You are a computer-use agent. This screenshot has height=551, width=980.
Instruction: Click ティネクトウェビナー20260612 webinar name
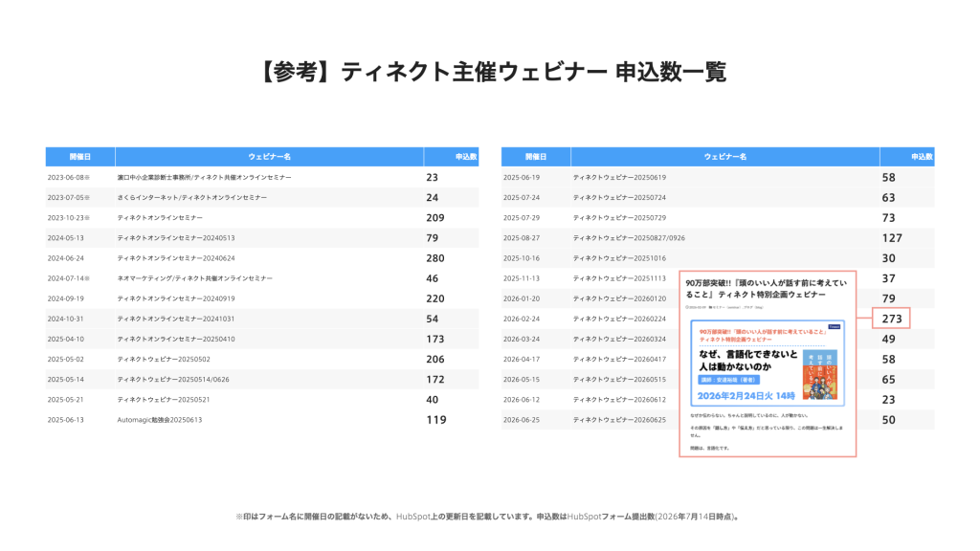pyautogui.click(x=619, y=400)
